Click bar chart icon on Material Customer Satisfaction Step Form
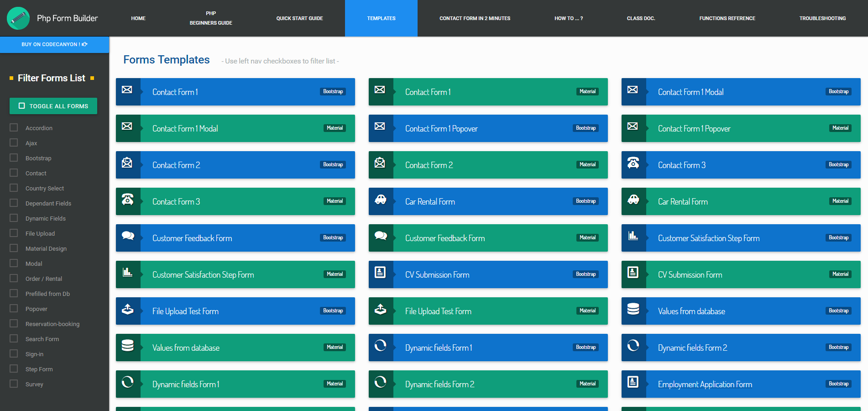The width and height of the screenshot is (868, 411). pyautogui.click(x=127, y=273)
